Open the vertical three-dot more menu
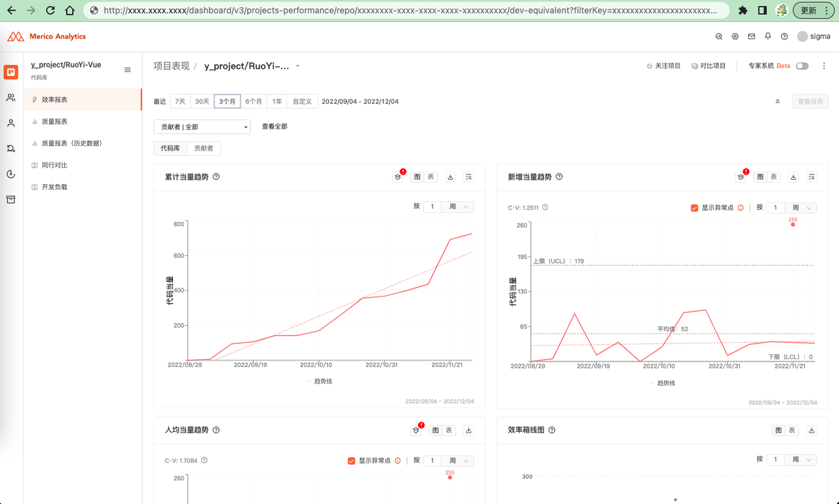 click(x=824, y=66)
